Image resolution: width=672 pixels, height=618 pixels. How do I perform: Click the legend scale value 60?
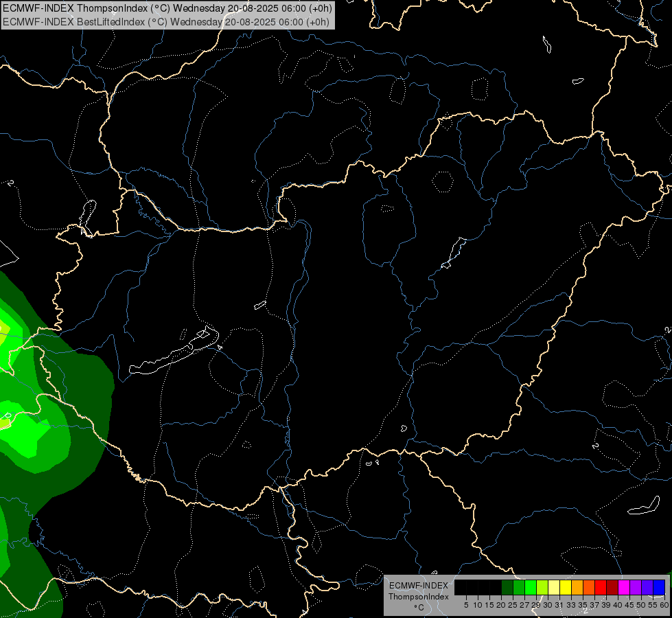664,605
